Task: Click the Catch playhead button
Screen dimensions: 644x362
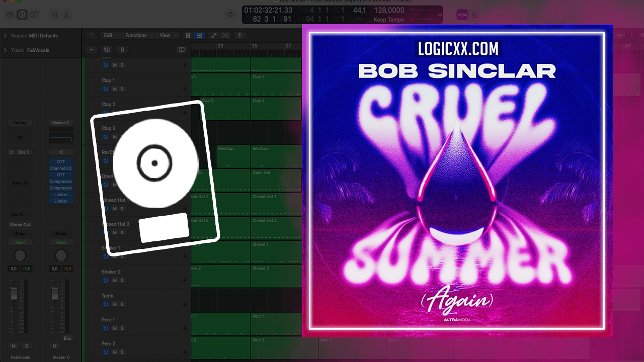Action: pos(240,35)
